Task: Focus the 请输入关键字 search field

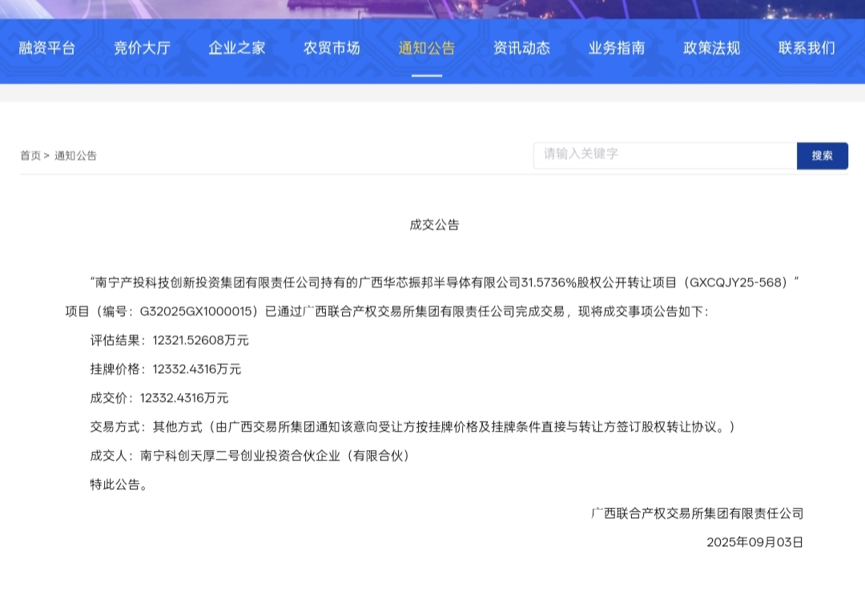Action: click(x=665, y=155)
